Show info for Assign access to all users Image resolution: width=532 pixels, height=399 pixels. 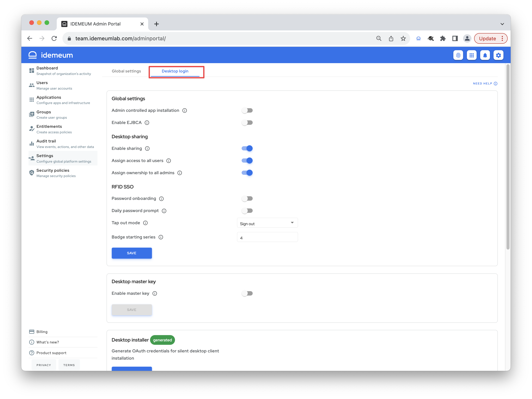169,161
